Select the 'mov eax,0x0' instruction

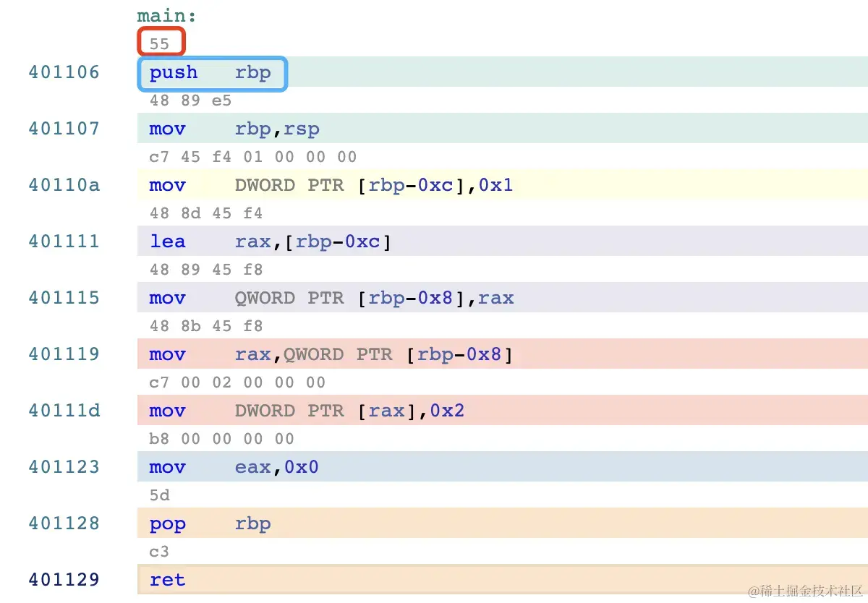point(234,467)
